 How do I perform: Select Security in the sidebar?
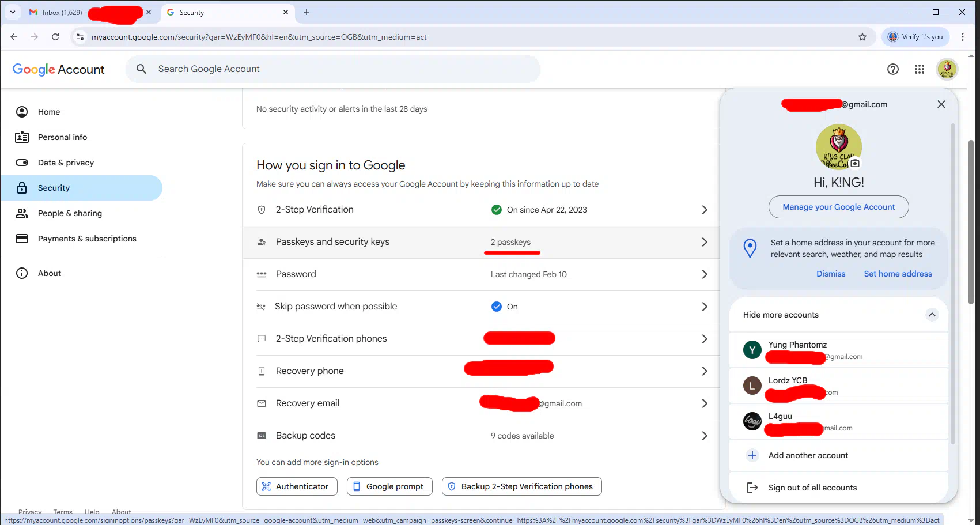pos(82,188)
